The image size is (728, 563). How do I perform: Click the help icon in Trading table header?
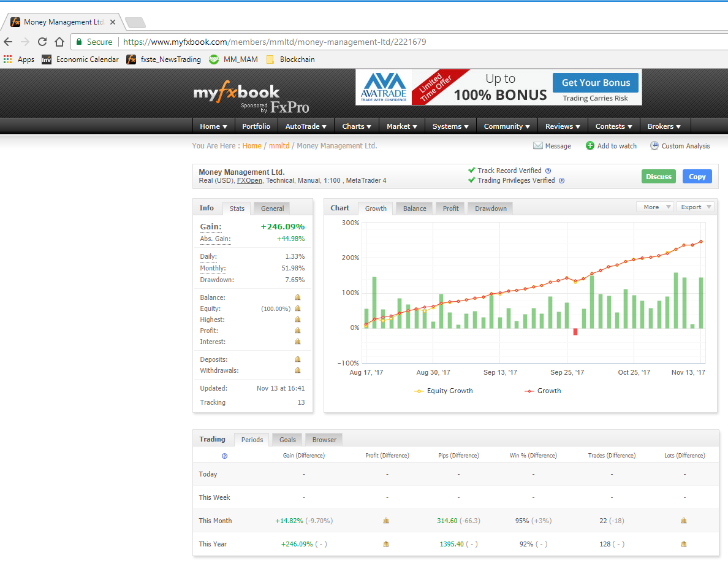tap(225, 456)
